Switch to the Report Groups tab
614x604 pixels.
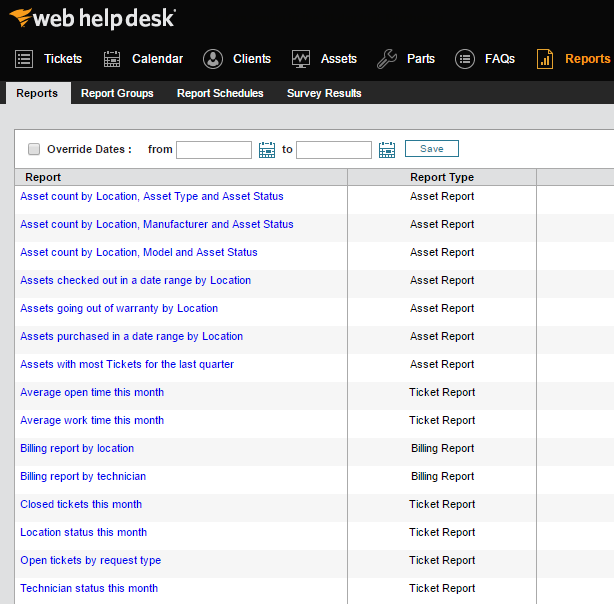click(117, 93)
